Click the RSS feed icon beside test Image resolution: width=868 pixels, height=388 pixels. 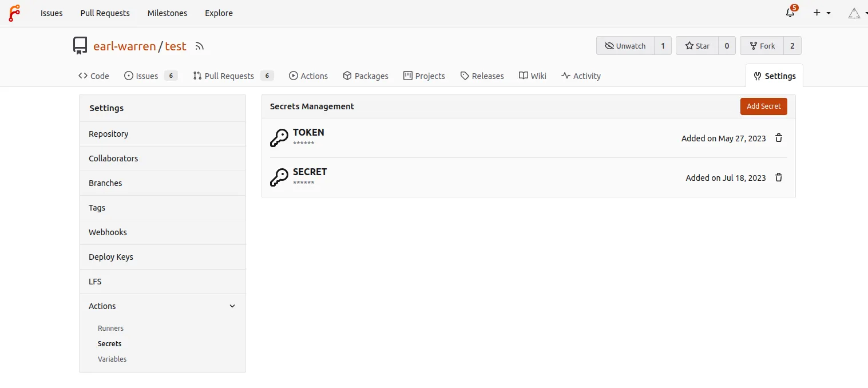(199, 46)
